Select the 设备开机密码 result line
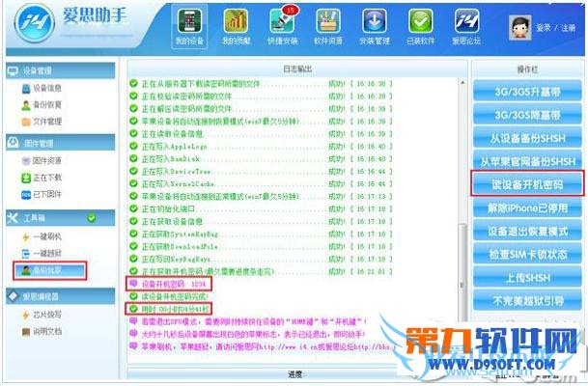The width and height of the screenshot is (588, 386). click(168, 284)
